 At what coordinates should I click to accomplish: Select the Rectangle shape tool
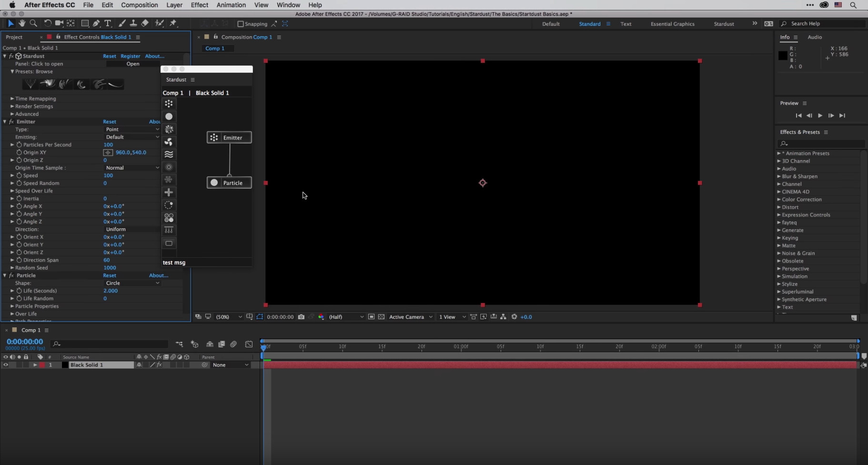coord(85,23)
